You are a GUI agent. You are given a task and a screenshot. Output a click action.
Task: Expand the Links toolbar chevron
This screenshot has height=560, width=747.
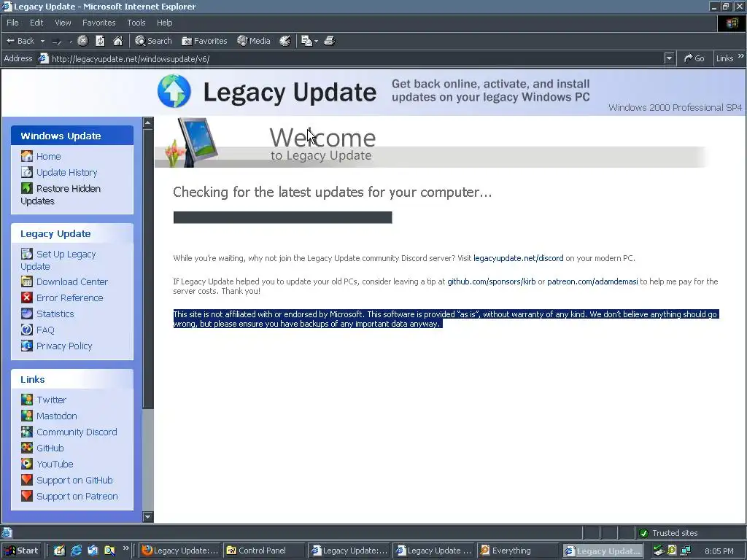741,55
